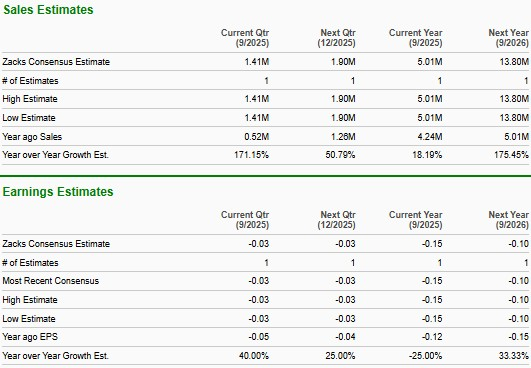This screenshot has height=368, width=531.
Task: Select Most Recent Consensus -0.10 for Next Year
Action: 518,281
